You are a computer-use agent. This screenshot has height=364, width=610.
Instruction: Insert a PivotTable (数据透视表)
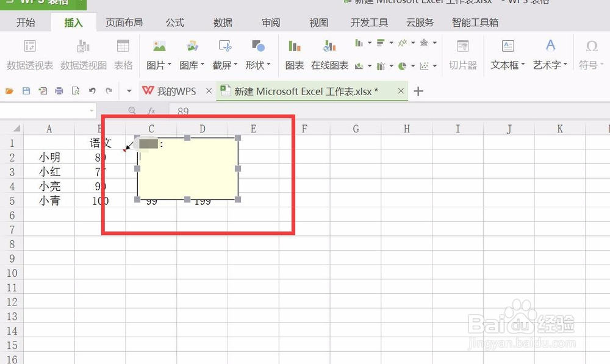coord(29,54)
